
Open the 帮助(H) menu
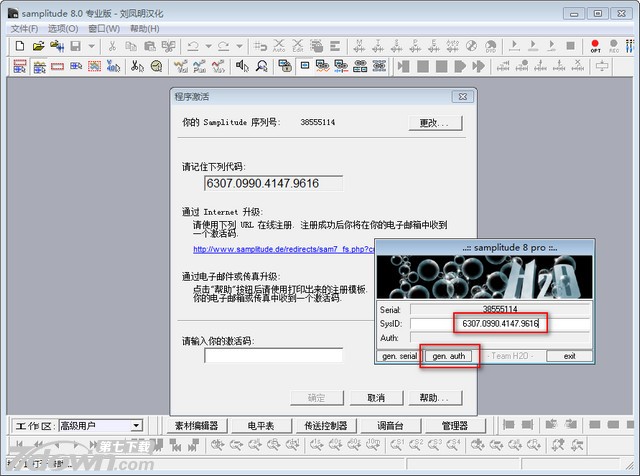[144, 29]
